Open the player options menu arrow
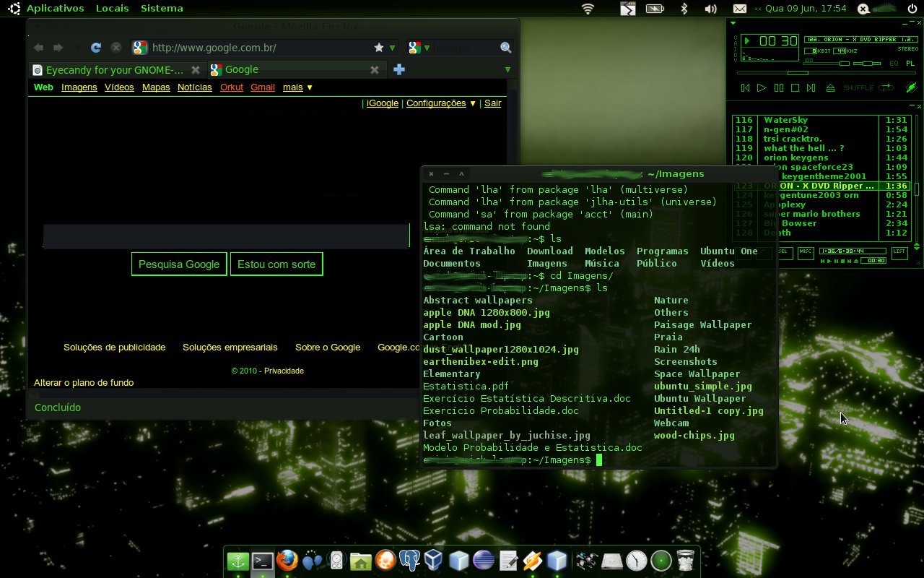924x578 pixels. point(733,23)
